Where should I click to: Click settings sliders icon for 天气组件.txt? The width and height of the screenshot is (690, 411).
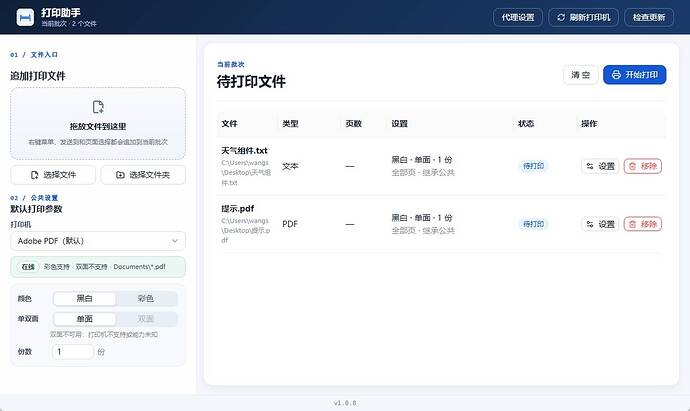(x=590, y=166)
